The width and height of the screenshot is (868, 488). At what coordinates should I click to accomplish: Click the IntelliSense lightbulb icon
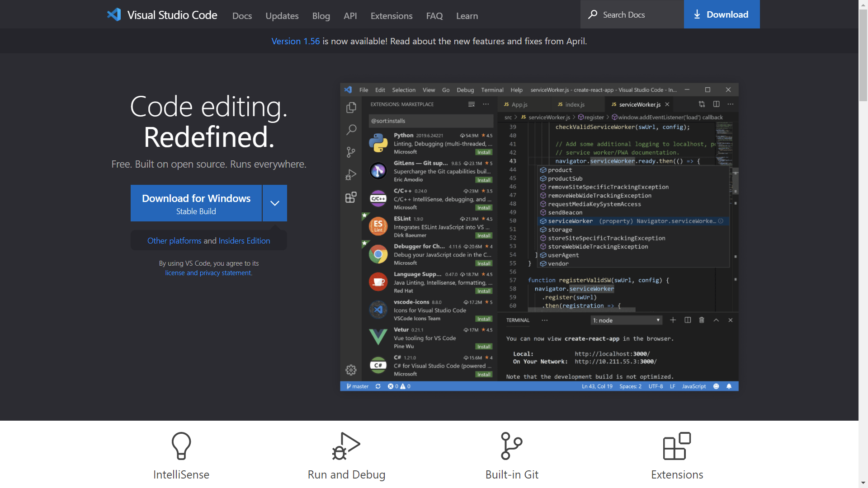[181, 446]
